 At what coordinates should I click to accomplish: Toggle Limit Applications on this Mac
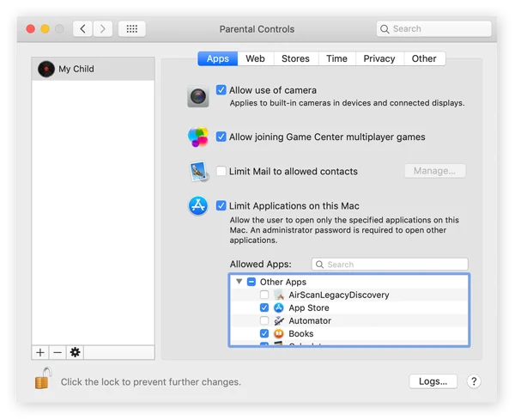(x=221, y=206)
